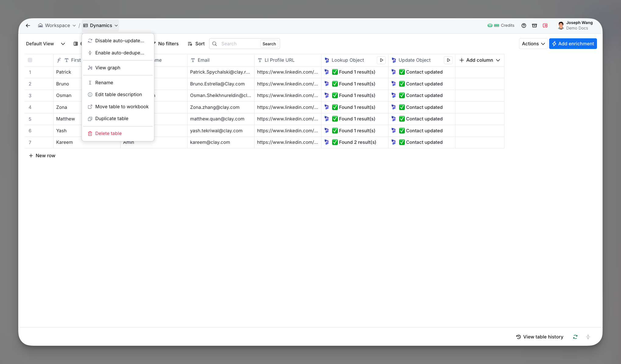Viewport: 621px width, 364px height.
Task: Click the back arrow icon
Action: pos(28,26)
